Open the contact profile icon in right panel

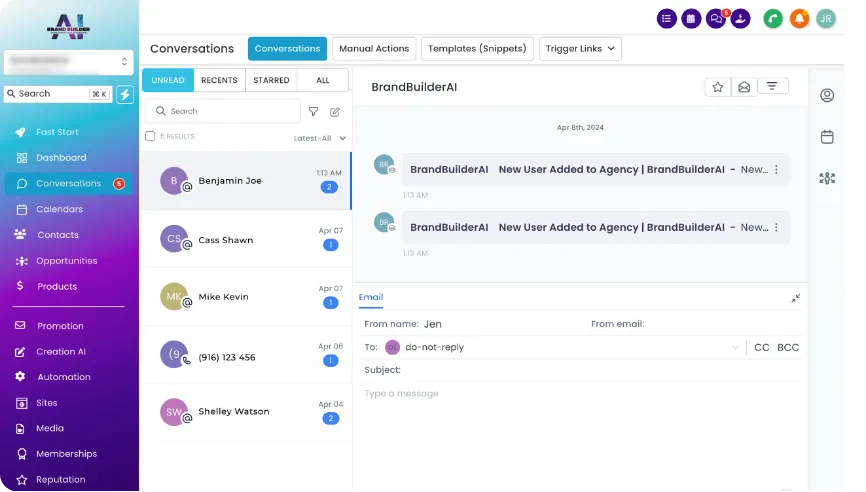(826, 95)
